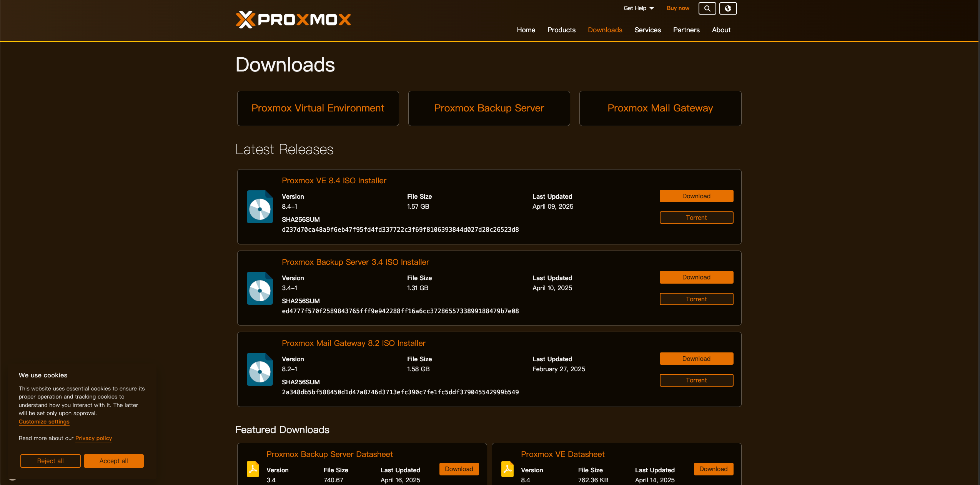
Task: Open the language globe icon
Action: (728, 8)
